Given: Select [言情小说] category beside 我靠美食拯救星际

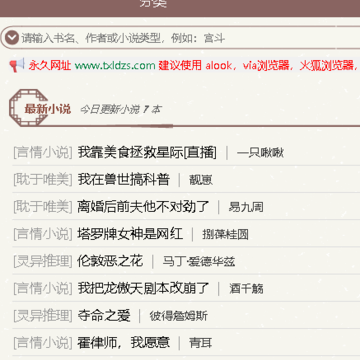Looking at the screenshot, I should point(43,153).
